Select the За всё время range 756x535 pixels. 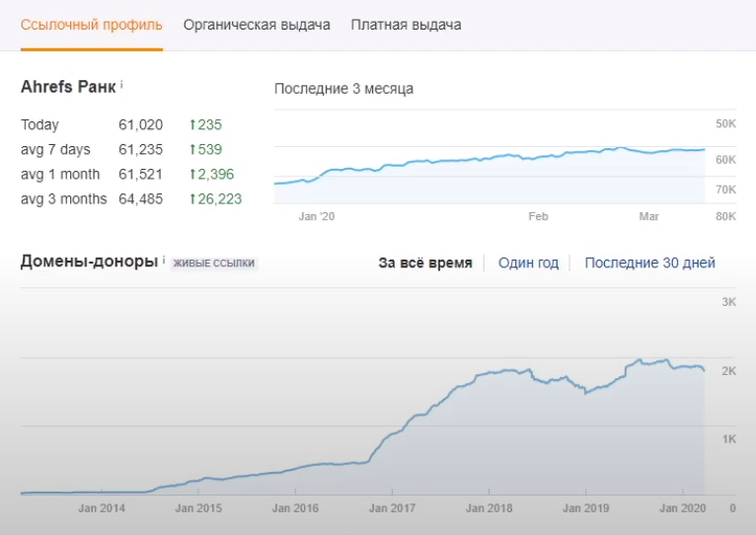425,263
